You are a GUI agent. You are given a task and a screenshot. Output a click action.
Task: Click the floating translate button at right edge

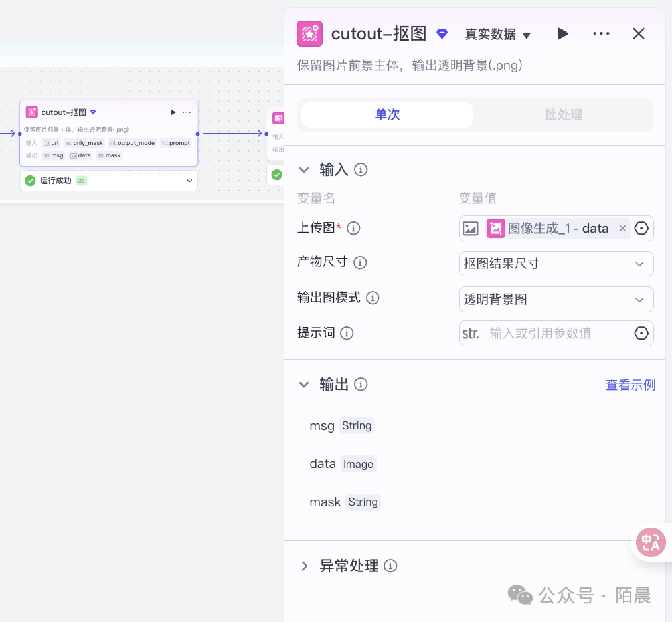coord(651,542)
